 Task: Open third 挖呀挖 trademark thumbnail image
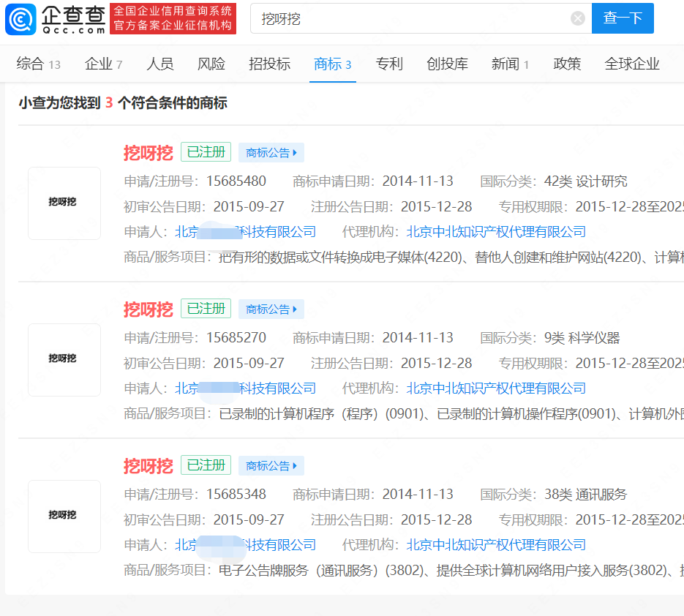[64, 516]
